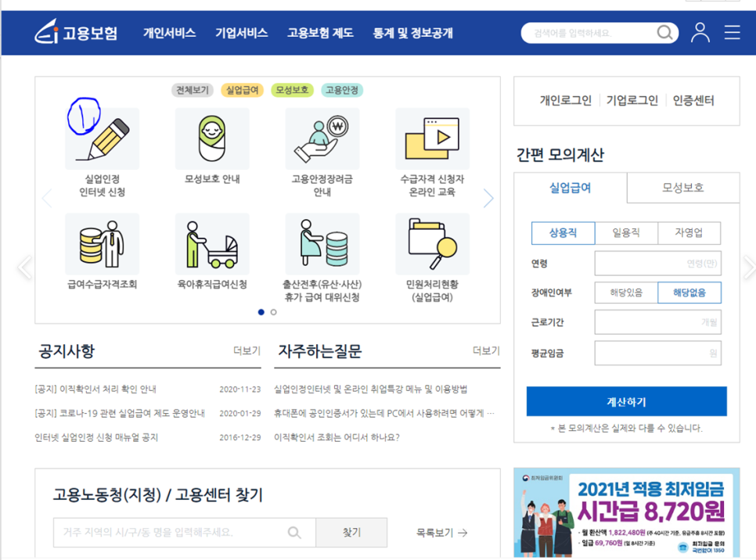This screenshot has width=756, height=560.
Task: Click the 찾기 button
Action: pos(351,533)
